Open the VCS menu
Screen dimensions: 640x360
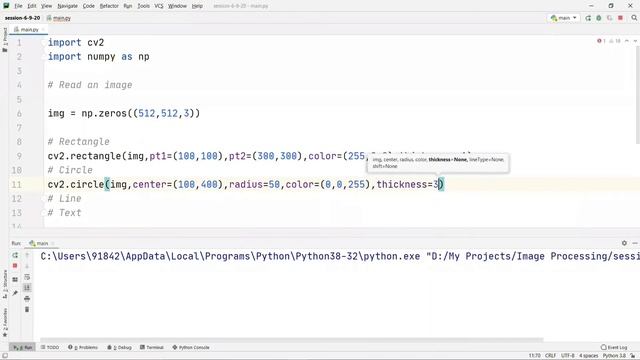click(x=159, y=6)
